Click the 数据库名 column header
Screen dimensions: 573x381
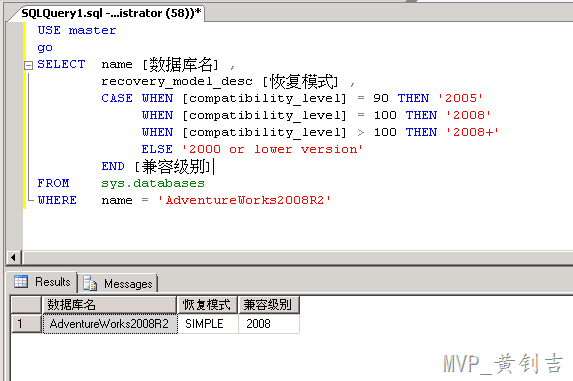click(110, 305)
